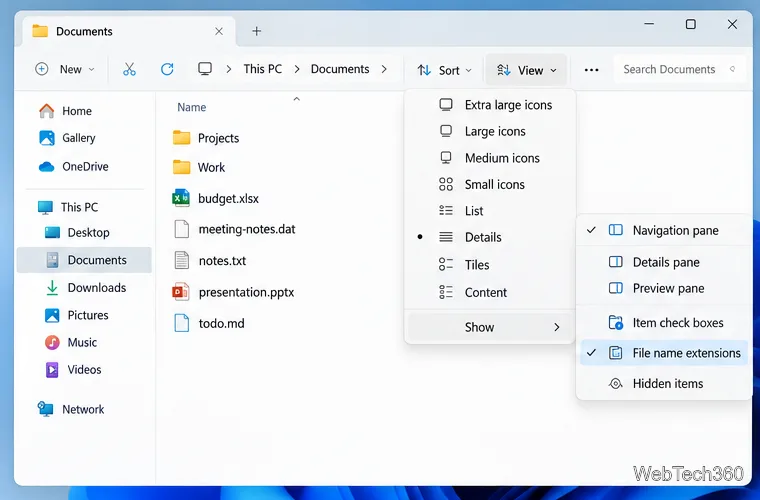Add a new tab with plus button
Image resolution: width=760 pixels, height=500 pixels.
(x=257, y=31)
